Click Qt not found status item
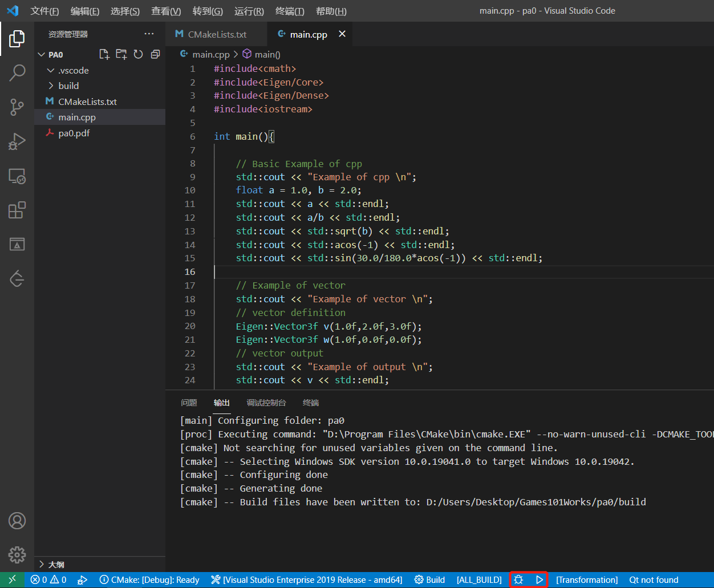This screenshot has height=588, width=714. pyautogui.click(x=654, y=580)
